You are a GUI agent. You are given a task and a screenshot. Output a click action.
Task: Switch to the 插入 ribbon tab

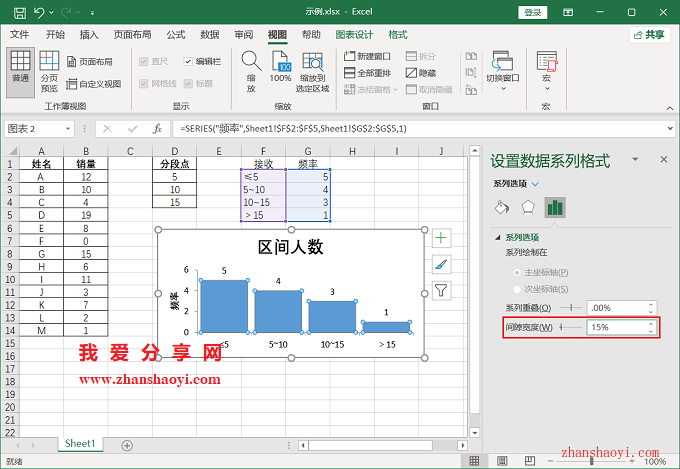[x=89, y=35]
